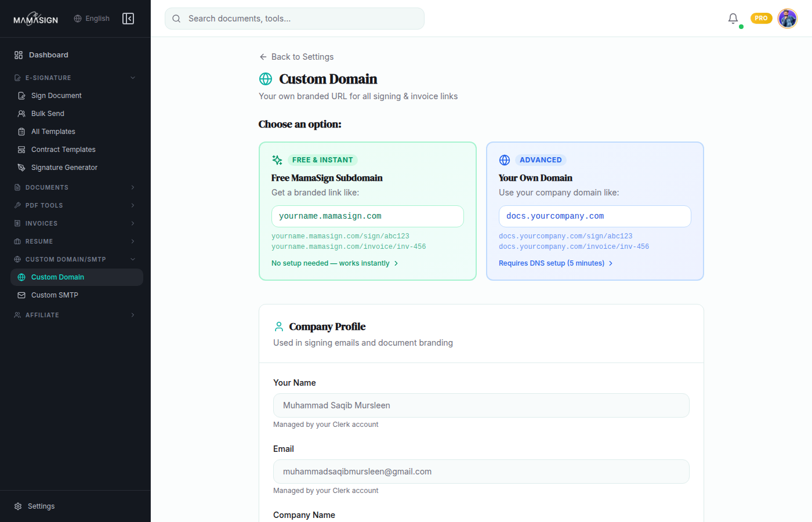This screenshot has height=522, width=812.
Task: Collapse the Custom Domain/SMTP section
Action: 75,259
